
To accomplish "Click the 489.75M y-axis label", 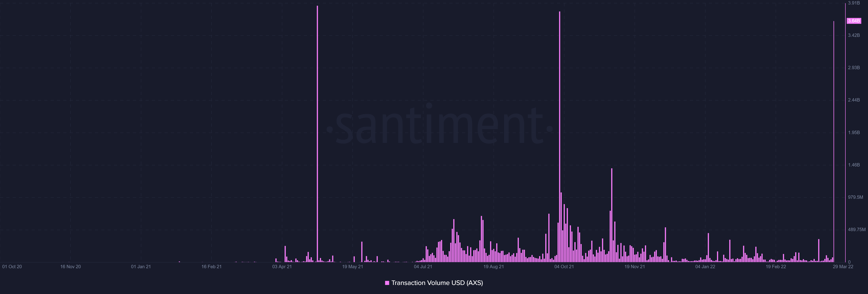I will [x=856, y=230].
